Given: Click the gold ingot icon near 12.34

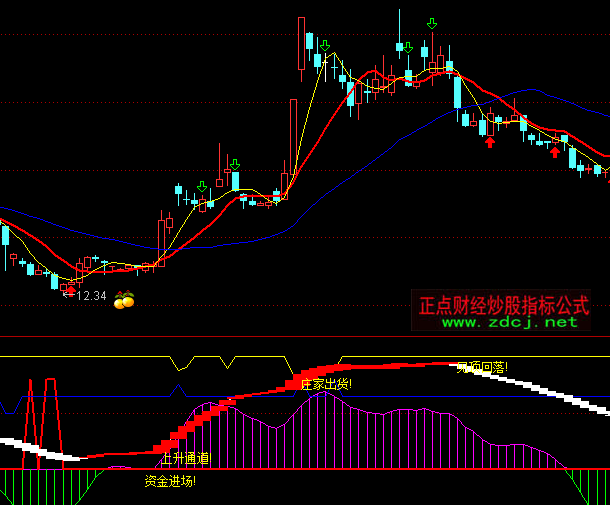Looking at the screenshot, I should (124, 300).
